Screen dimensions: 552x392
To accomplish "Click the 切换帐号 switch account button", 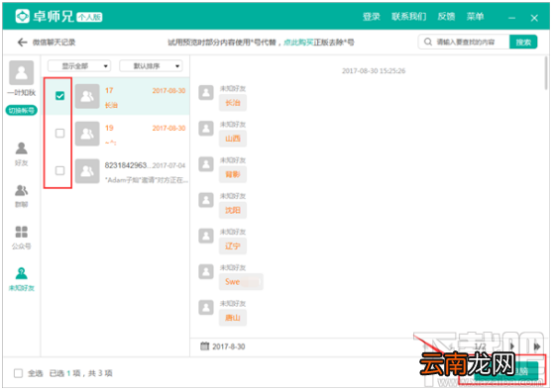I will coord(22,111).
